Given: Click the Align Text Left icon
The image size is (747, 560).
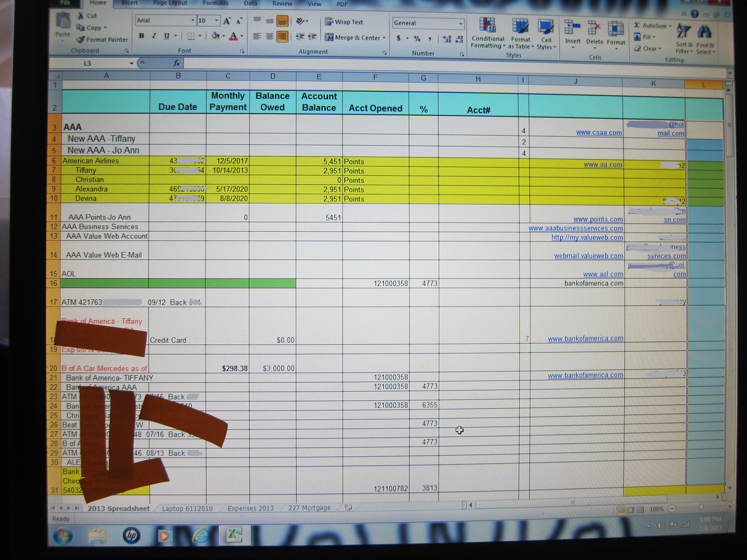Looking at the screenshot, I should click(257, 36).
